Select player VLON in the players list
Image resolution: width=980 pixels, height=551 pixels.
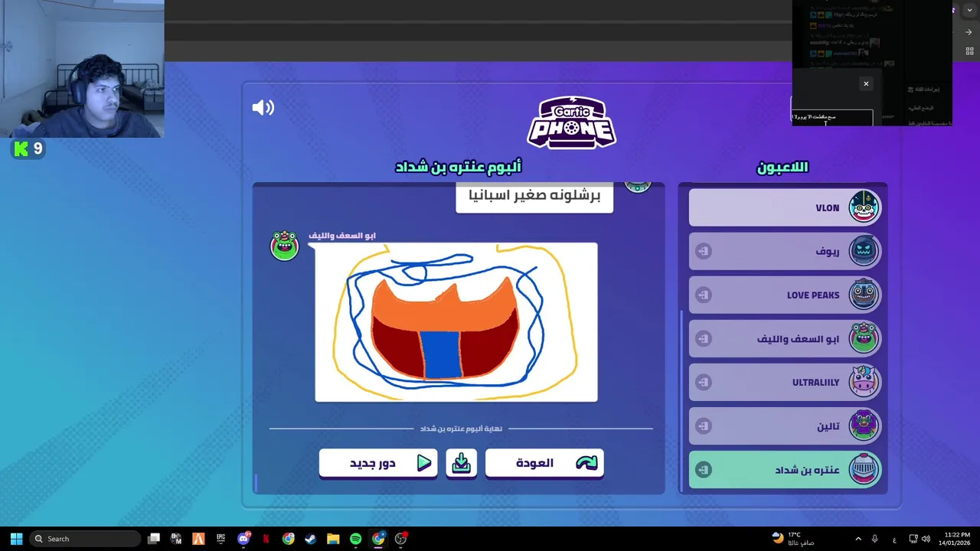pyautogui.click(x=785, y=207)
